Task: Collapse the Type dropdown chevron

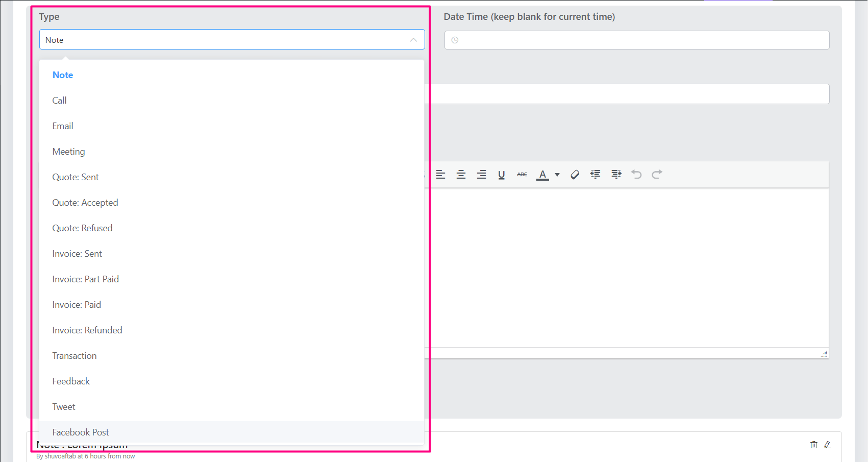Action: point(413,40)
